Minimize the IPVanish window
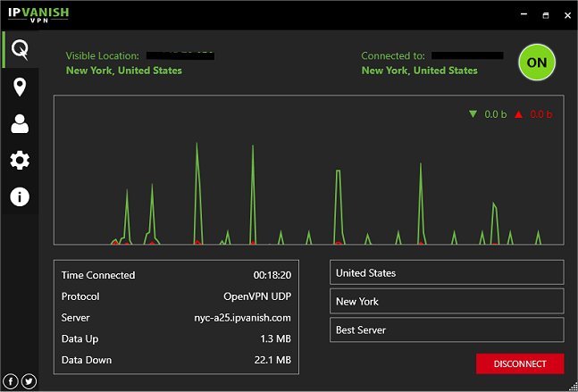This screenshot has width=578, height=392. point(524,14)
